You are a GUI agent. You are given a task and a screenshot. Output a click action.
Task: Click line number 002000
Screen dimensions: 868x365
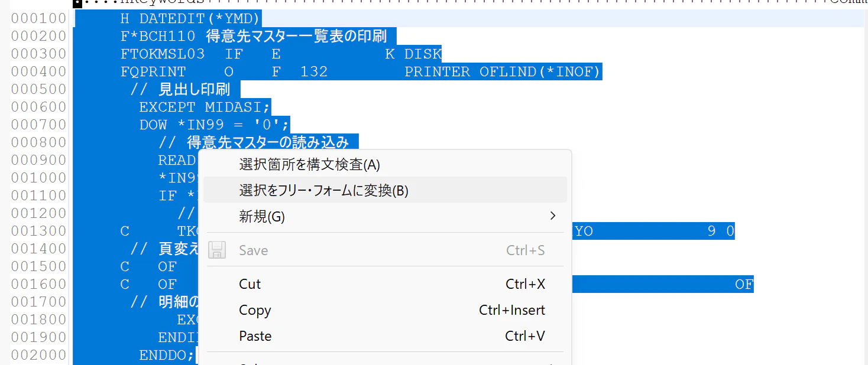38,355
